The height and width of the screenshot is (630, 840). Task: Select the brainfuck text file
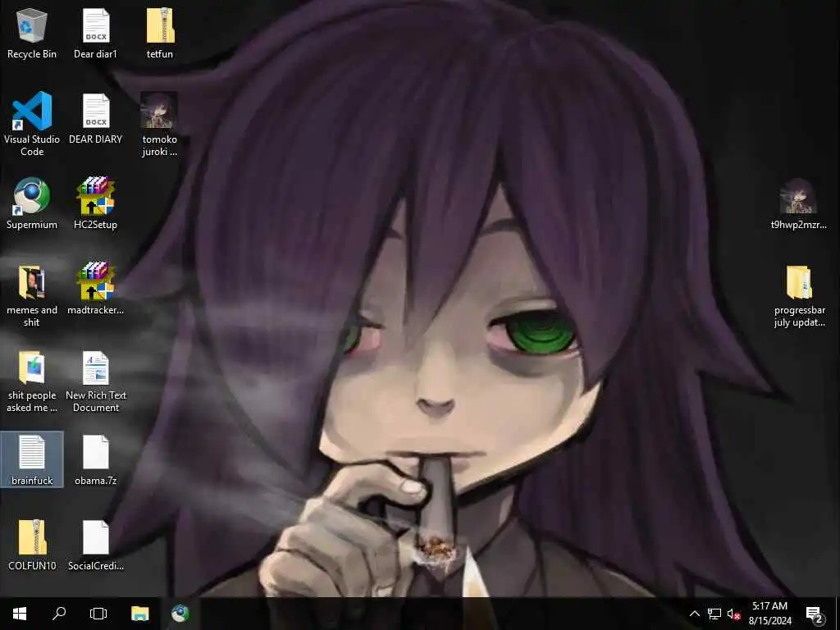pyautogui.click(x=32, y=459)
